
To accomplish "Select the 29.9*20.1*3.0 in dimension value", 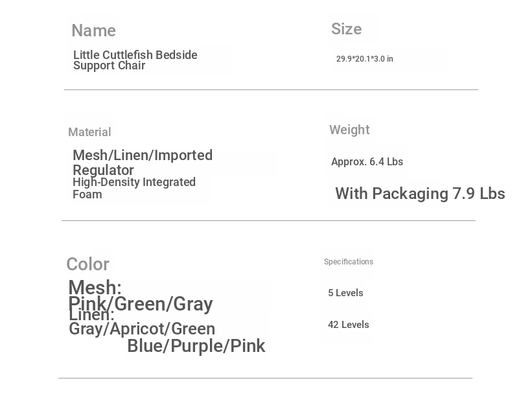I will pyautogui.click(x=364, y=59).
